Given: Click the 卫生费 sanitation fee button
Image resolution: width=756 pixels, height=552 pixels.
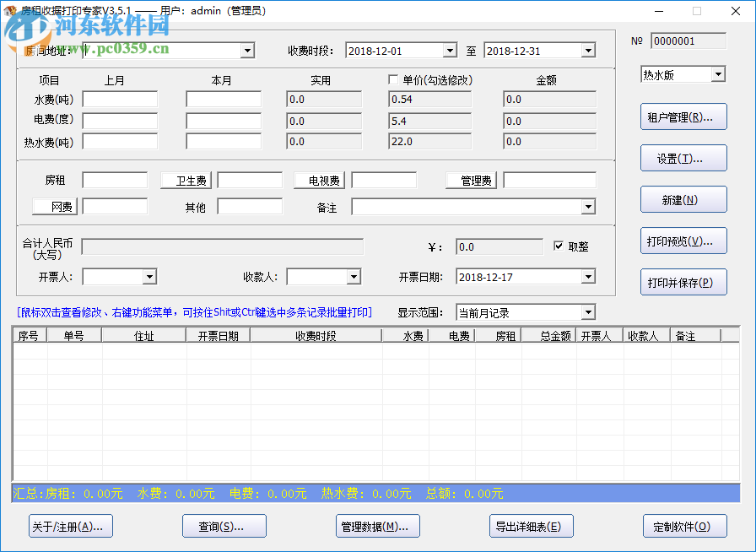Looking at the screenshot, I should pos(184,179).
